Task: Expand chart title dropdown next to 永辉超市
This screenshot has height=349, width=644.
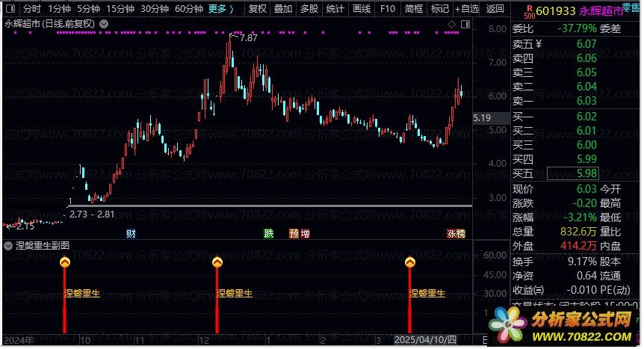Action: 104,24
